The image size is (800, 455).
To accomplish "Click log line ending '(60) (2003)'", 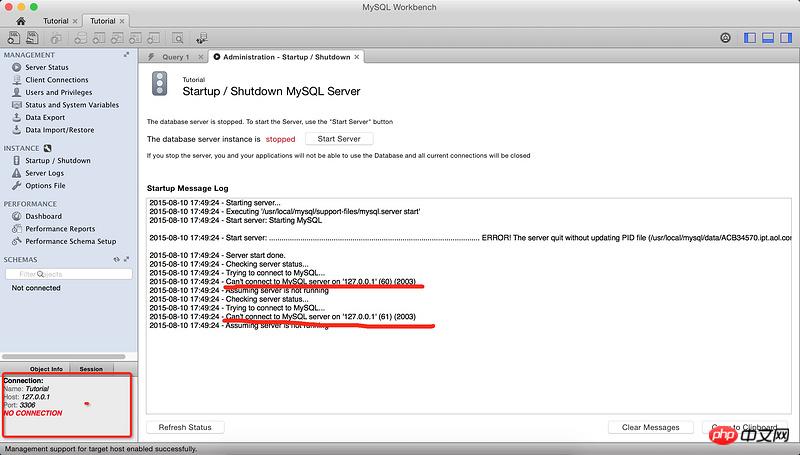I will point(283,282).
